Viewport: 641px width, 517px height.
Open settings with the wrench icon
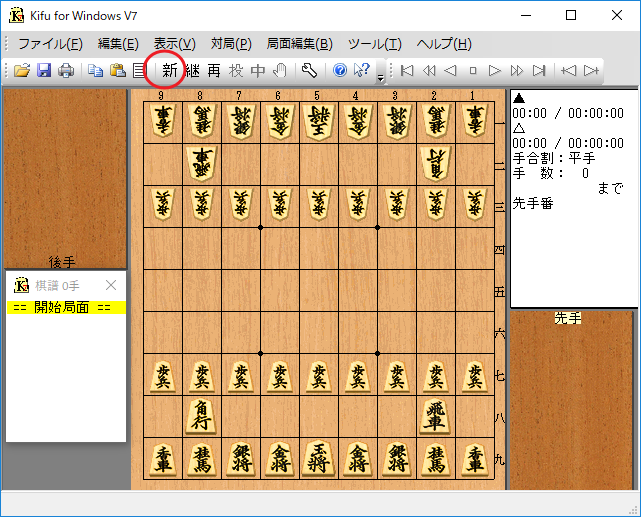tap(309, 70)
